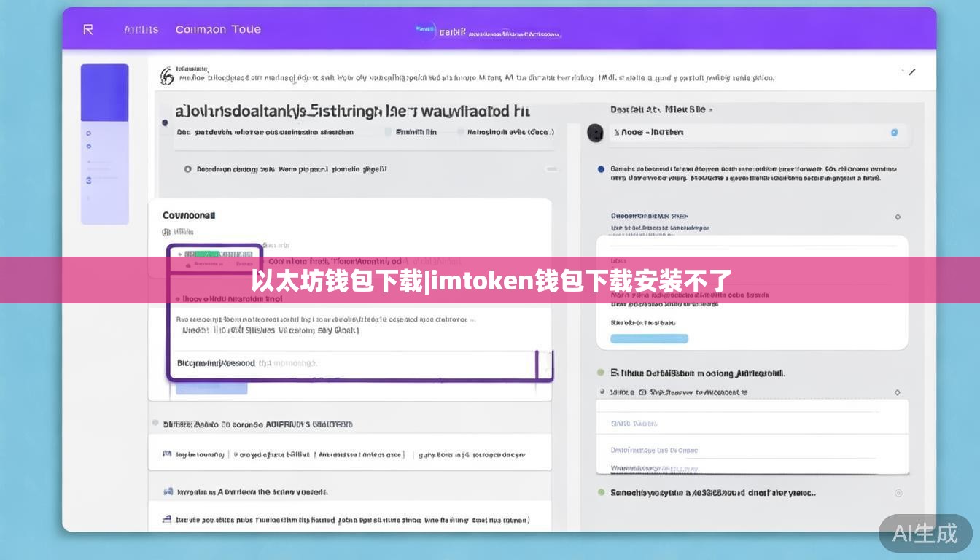Select the radio circle before the Rooedn row
The height and width of the screenshot is (560, 980).
[x=188, y=169]
